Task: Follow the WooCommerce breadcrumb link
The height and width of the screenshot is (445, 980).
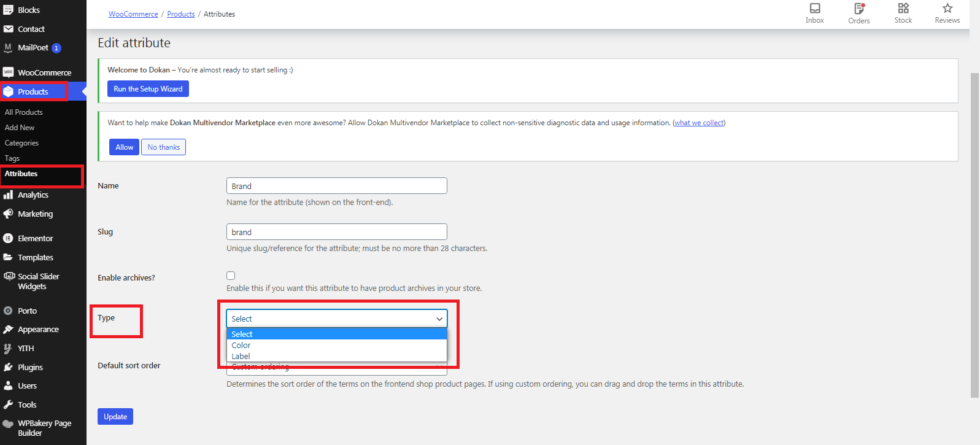Action: click(133, 14)
